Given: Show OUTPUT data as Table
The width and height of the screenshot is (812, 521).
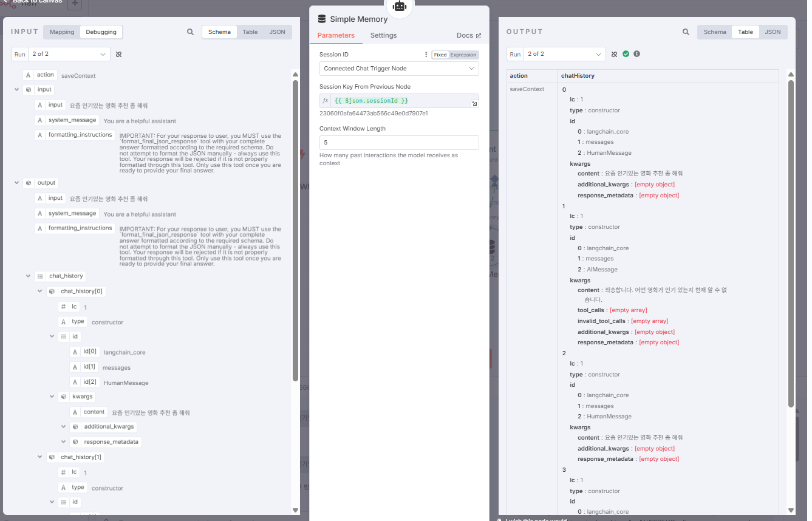Looking at the screenshot, I should [746, 32].
